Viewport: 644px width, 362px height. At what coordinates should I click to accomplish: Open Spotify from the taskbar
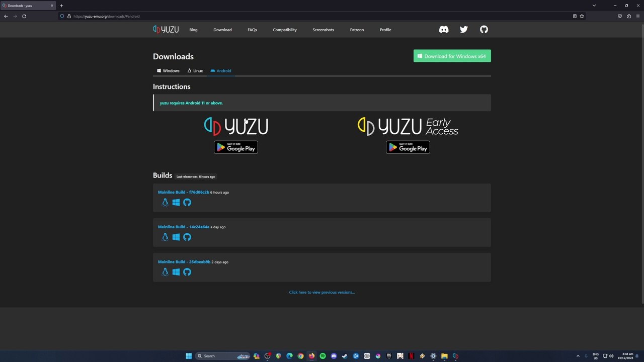(323, 356)
